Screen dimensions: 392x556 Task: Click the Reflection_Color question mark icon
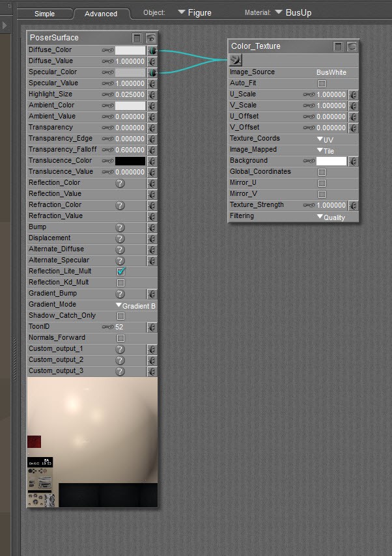(120, 184)
